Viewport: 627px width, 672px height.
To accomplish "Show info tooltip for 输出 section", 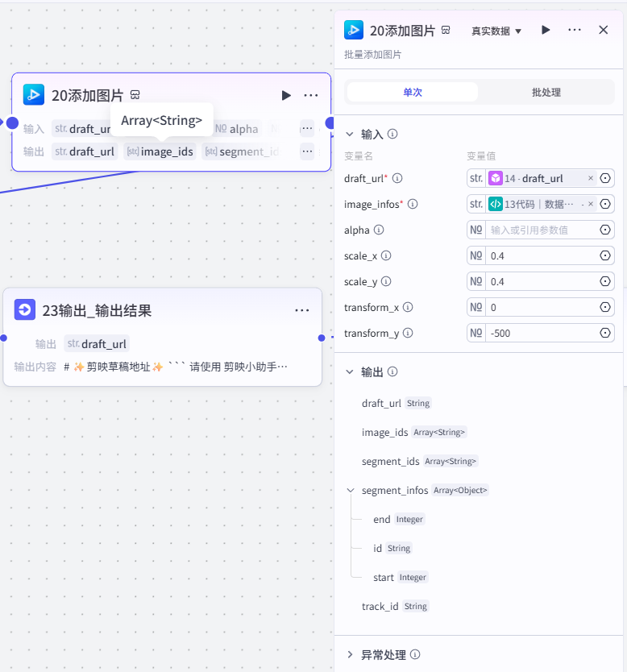I will pyautogui.click(x=392, y=371).
